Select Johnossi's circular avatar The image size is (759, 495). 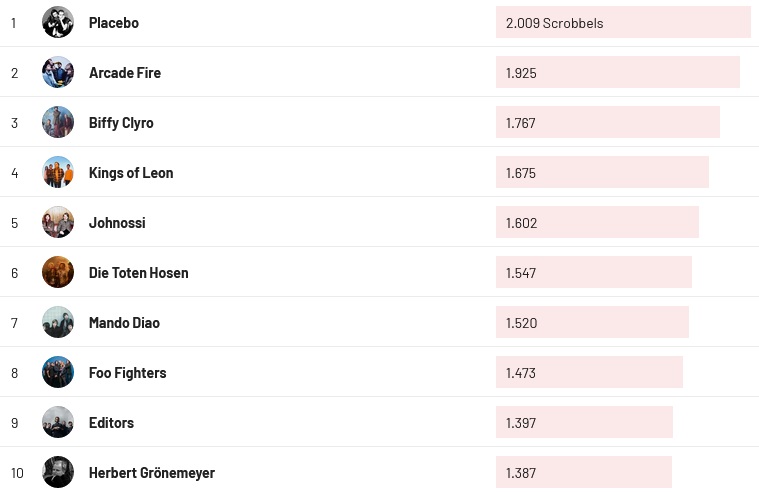[x=58, y=222]
